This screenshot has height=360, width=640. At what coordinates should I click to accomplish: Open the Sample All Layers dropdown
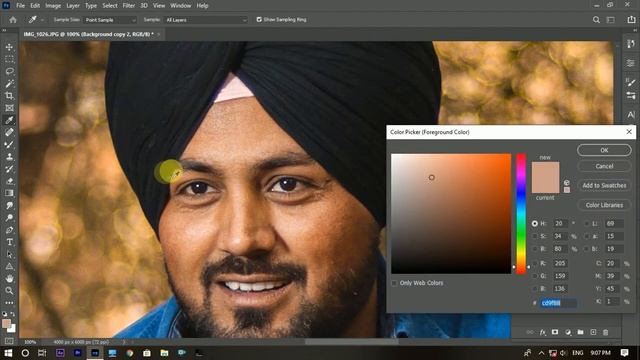pyautogui.click(x=206, y=20)
